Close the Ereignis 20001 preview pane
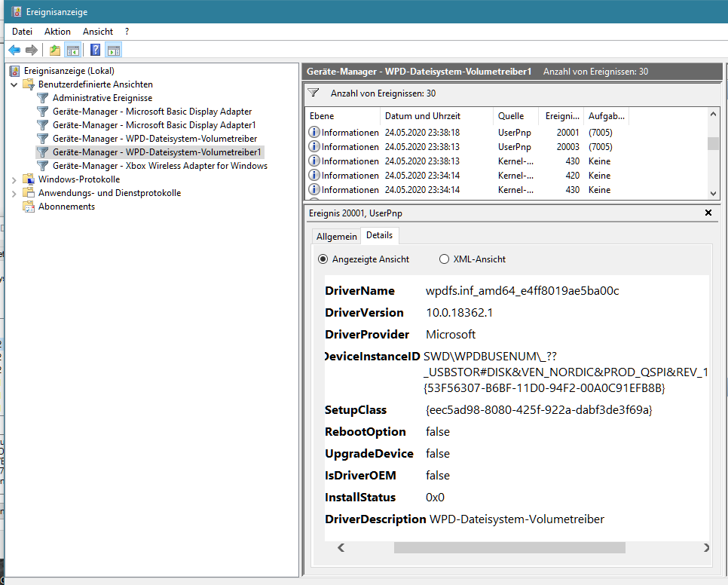This screenshot has height=585, width=728. pyautogui.click(x=708, y=213)
